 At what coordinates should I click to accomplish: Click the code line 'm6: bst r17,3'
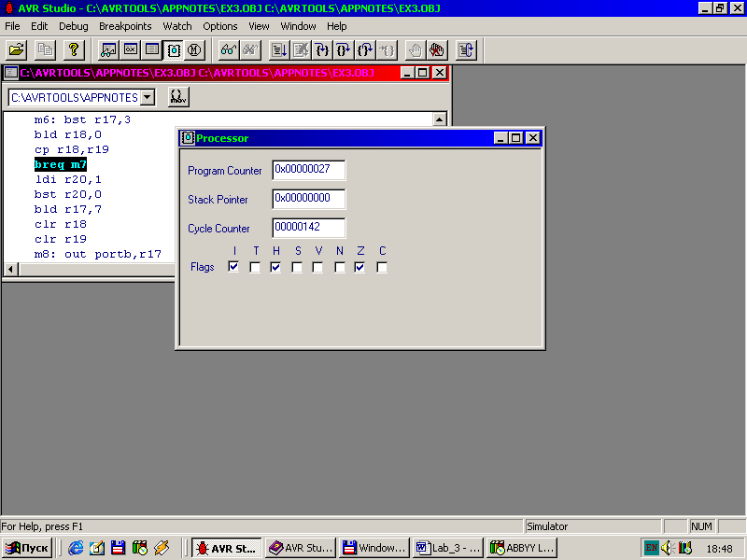click(82, 119)
